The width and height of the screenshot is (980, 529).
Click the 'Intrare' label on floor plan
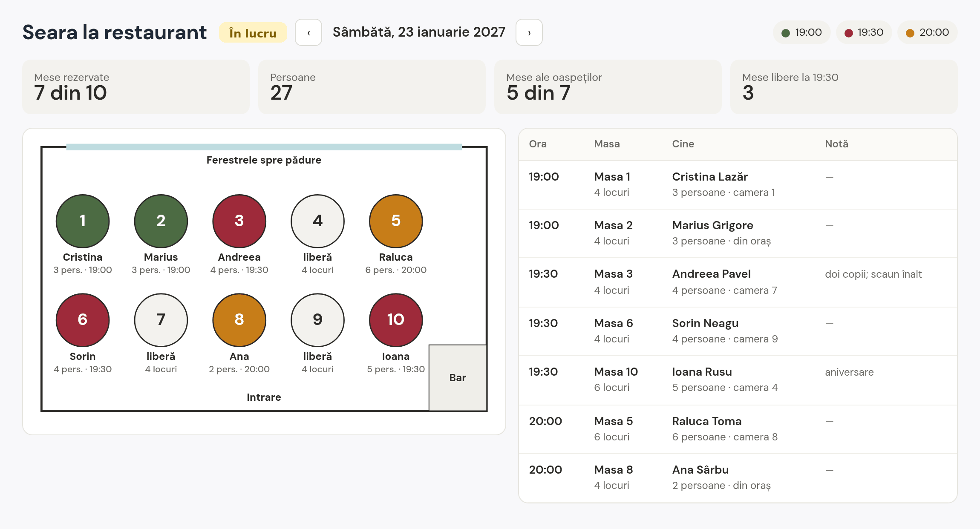264,397
